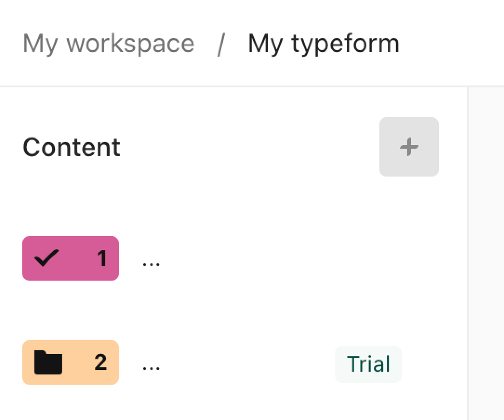
Task: Click the plus icon to add content
Action: 409,147
